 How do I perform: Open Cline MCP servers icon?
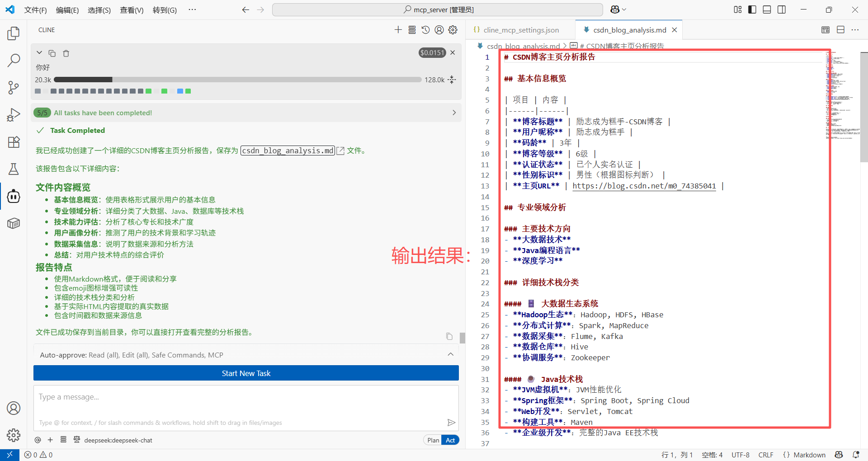pos(412,30)
